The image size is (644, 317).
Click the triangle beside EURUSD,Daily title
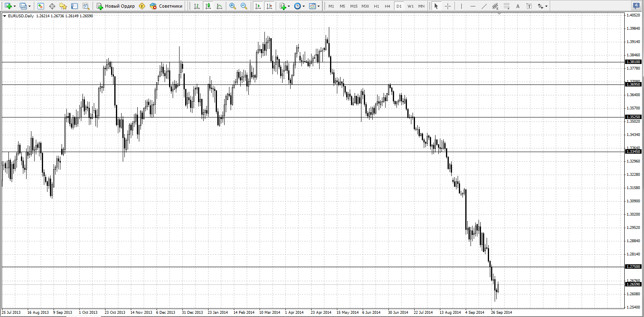pos(4,16)
